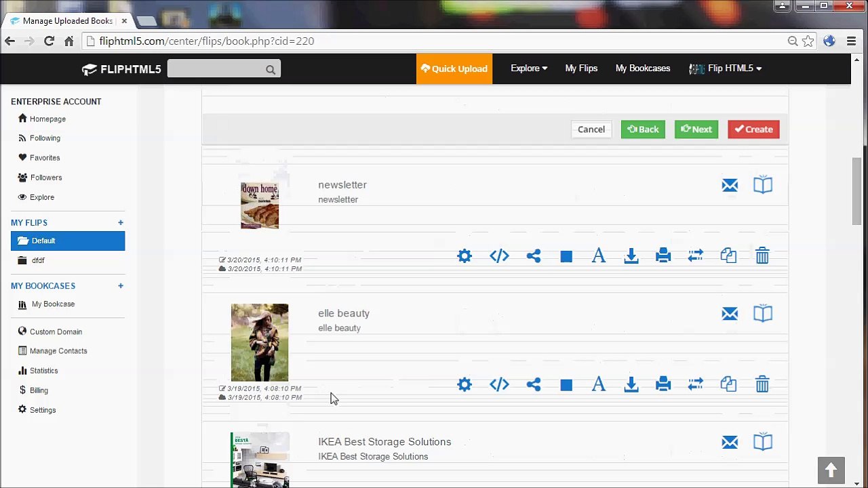Share the elle beauty book
868x488 pixels.
click(534, 384)
